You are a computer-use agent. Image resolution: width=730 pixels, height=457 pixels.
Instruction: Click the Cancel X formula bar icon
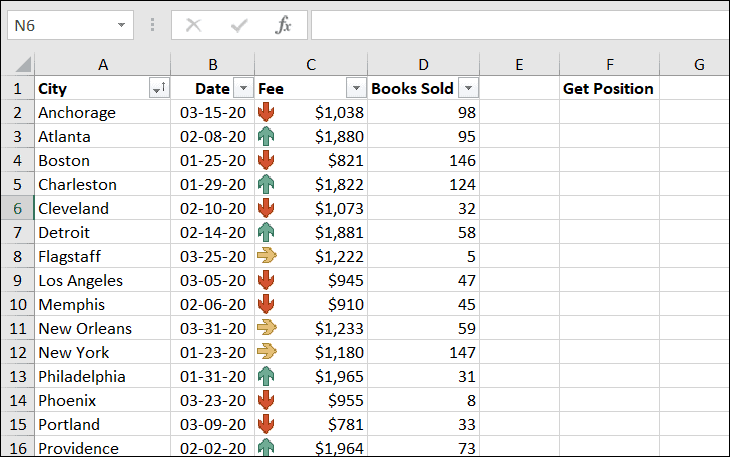(193, 25)
